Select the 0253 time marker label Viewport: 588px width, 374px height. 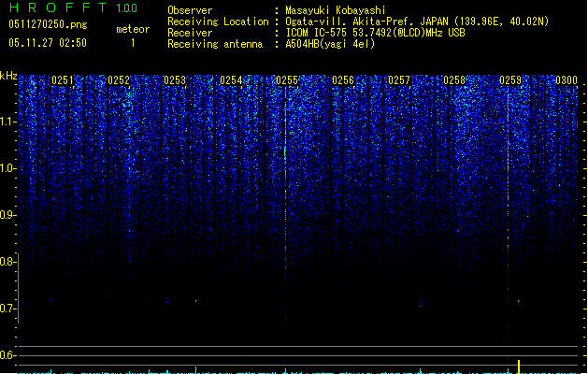pyautogui.click(x=175, y=80)
